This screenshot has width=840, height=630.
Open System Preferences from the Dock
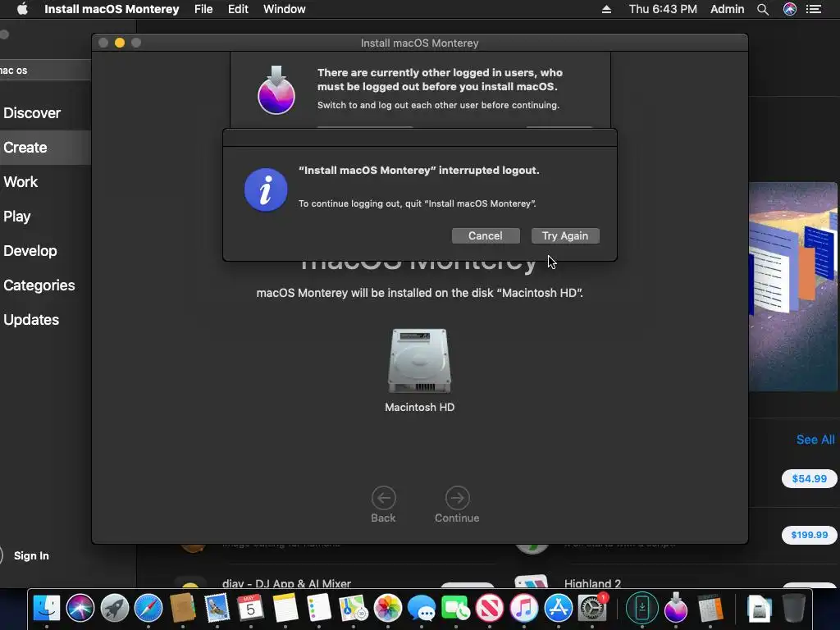[x=592, y=609]
